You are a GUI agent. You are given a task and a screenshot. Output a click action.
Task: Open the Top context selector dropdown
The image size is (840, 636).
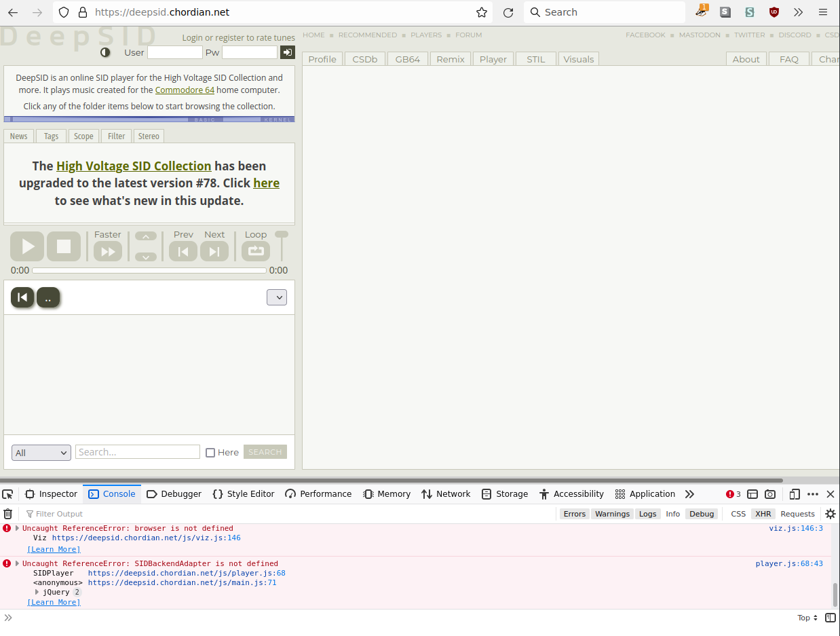pyautogui.click(x=807, y=618)
